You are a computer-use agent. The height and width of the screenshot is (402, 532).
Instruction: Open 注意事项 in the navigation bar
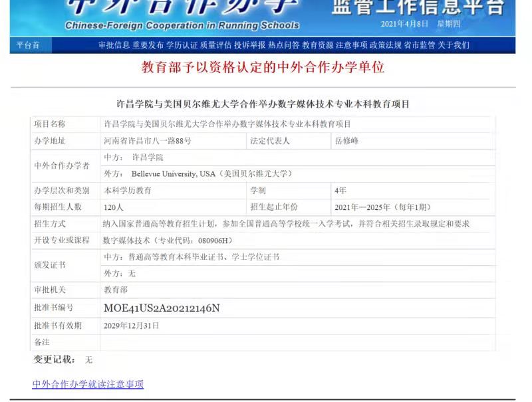tap(351, 45)
